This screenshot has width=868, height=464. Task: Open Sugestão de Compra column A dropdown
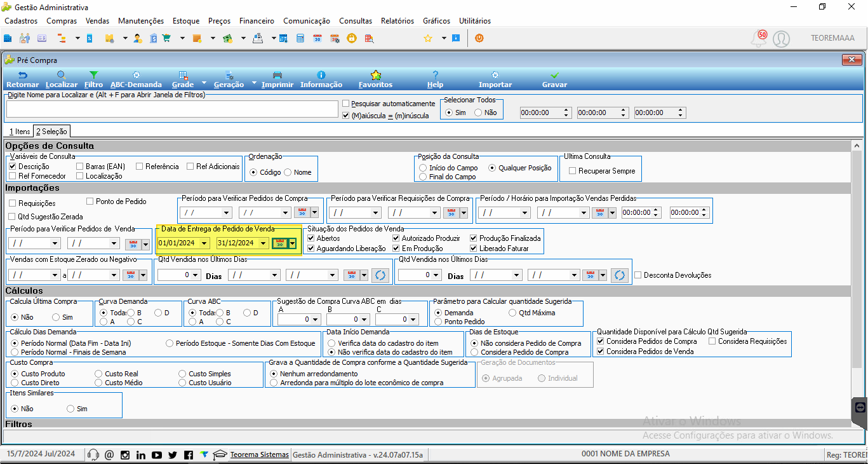tap(316, 320)
